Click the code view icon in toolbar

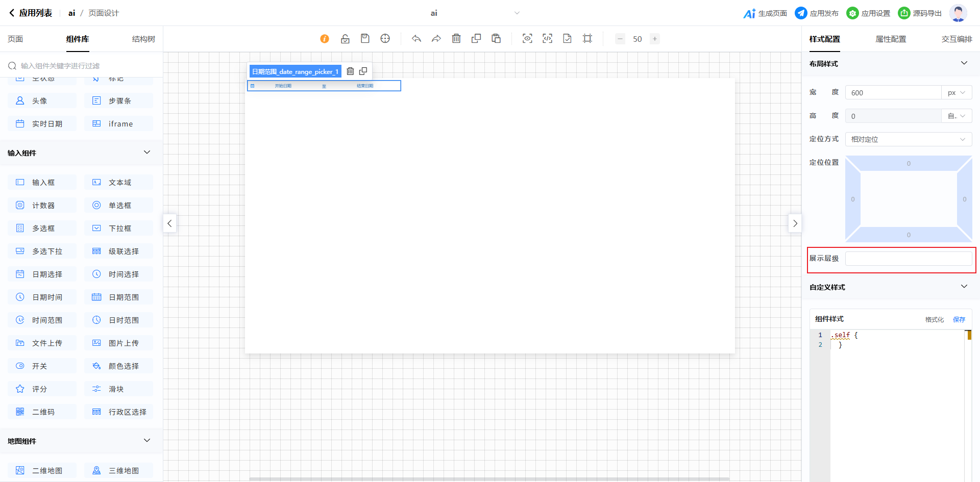pyautogui.click(x=547, y=39)
